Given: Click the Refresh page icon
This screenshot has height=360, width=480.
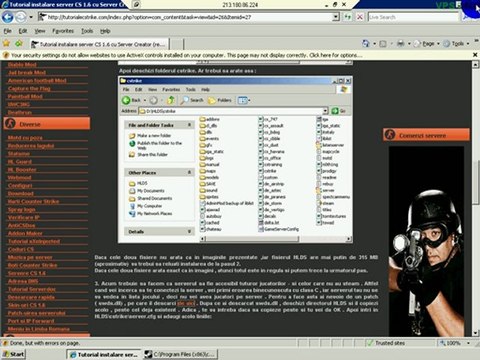Looking at the screenshot, I should tap(347, 17).
